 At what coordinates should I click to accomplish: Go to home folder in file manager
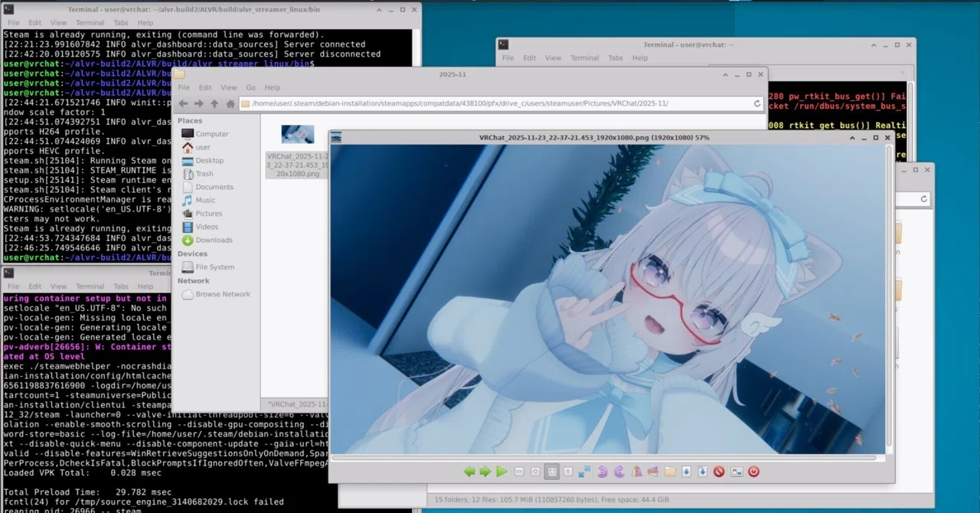(x=230, y=103)
